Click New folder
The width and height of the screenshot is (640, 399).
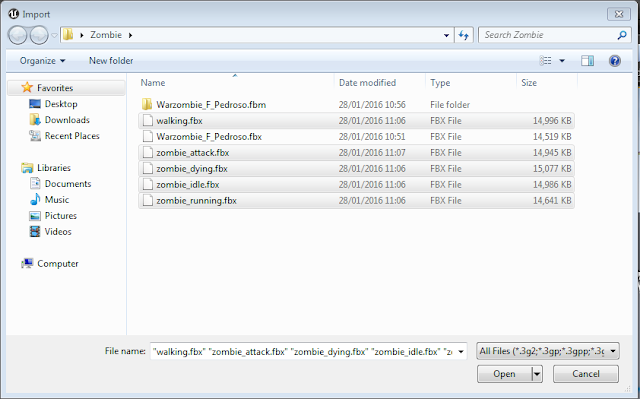point(111,61)
